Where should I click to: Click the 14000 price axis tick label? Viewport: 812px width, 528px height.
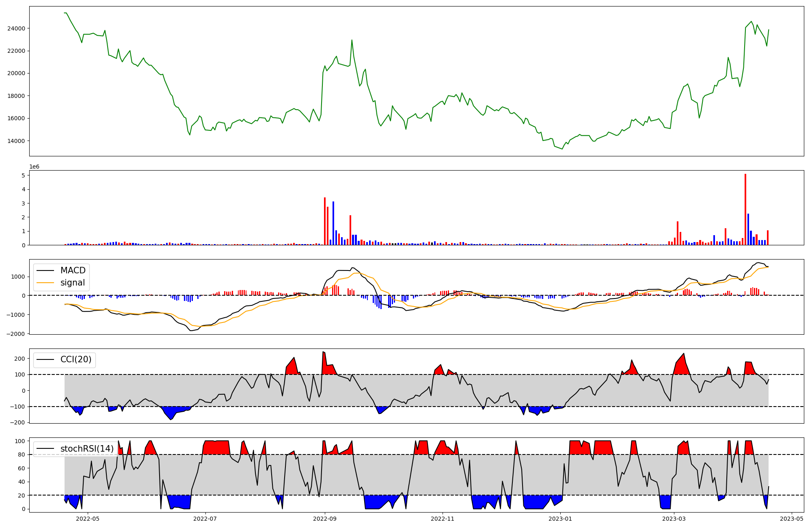click(x=16, y=141)
